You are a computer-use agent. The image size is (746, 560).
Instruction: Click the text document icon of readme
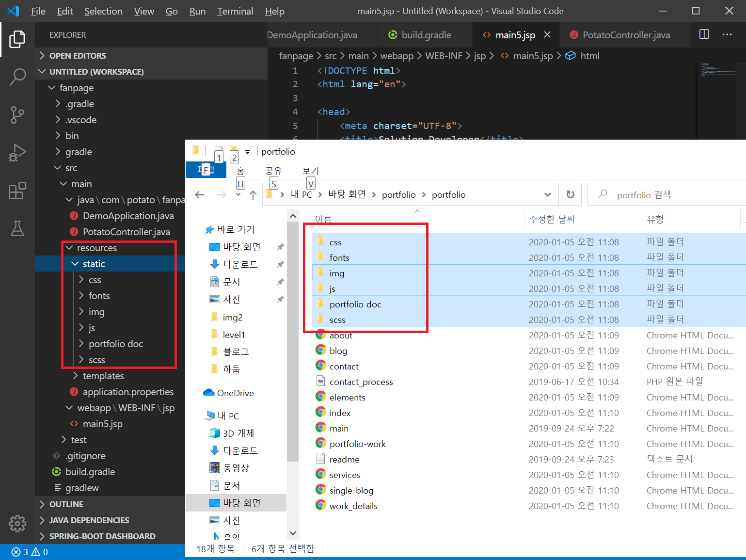[320, 459]
